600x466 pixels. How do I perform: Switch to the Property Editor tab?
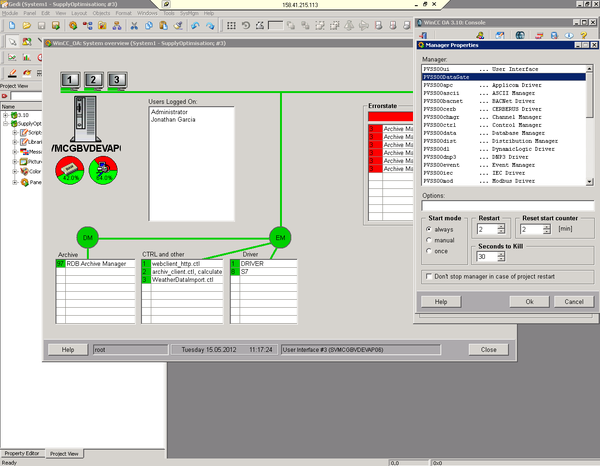point(22,453)
